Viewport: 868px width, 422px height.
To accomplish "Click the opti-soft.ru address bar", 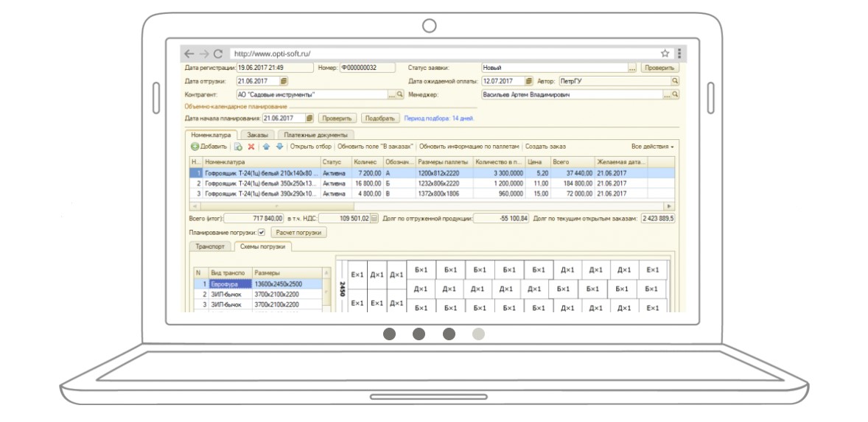I will pyautogui.click(x=443, y=54).
